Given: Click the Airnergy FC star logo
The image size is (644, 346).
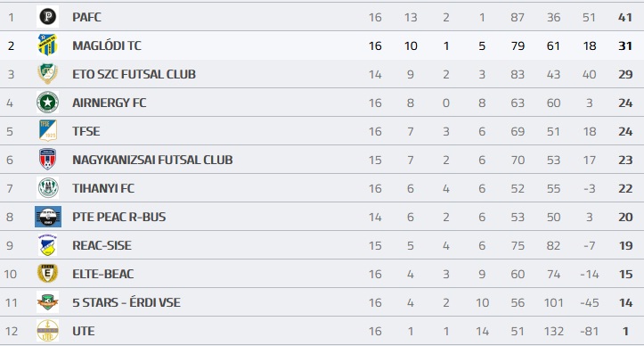Looking at the screenshot, I should click(x=47, y=103).
